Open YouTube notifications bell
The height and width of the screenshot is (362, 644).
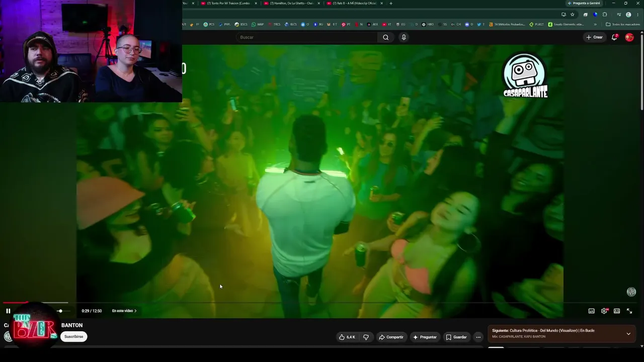tap(614, 37)
